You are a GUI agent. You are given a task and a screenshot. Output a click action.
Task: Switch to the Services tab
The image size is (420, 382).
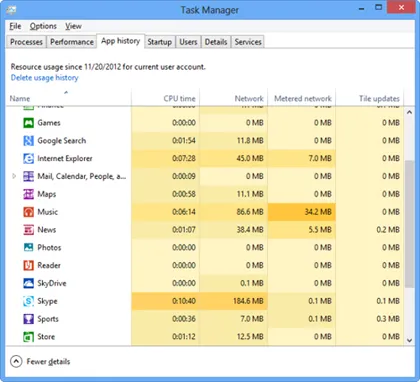(248, 42)
